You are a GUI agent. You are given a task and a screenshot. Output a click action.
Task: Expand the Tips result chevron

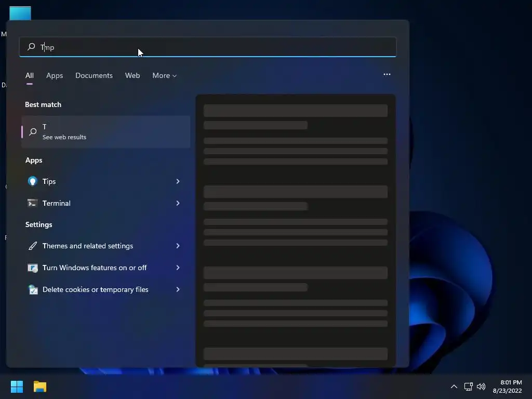point(178,181)
